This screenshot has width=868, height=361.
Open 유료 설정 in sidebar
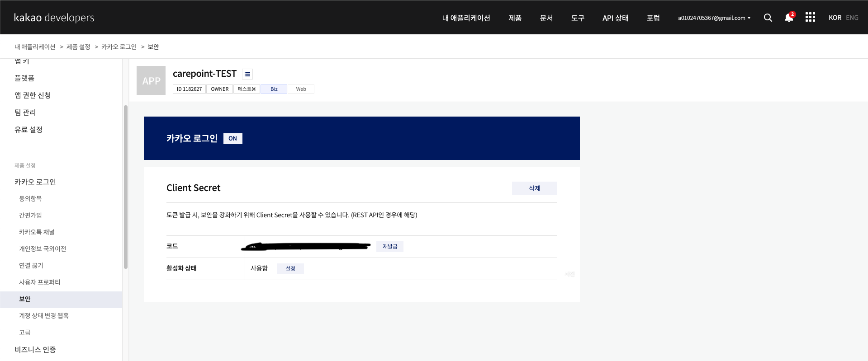click(28, 130)
